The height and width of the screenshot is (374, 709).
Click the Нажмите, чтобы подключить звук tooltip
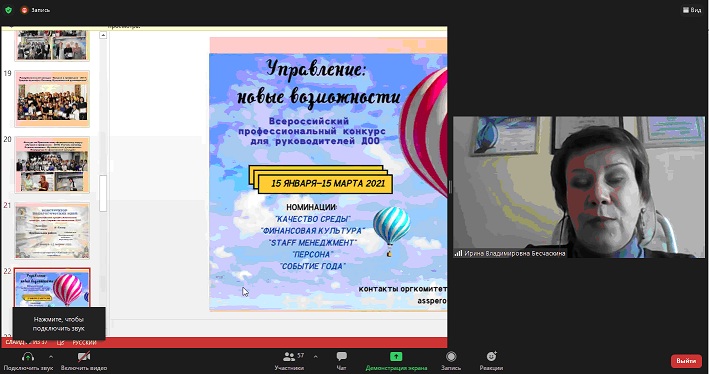pyautogui.click(x=59, y=324)
